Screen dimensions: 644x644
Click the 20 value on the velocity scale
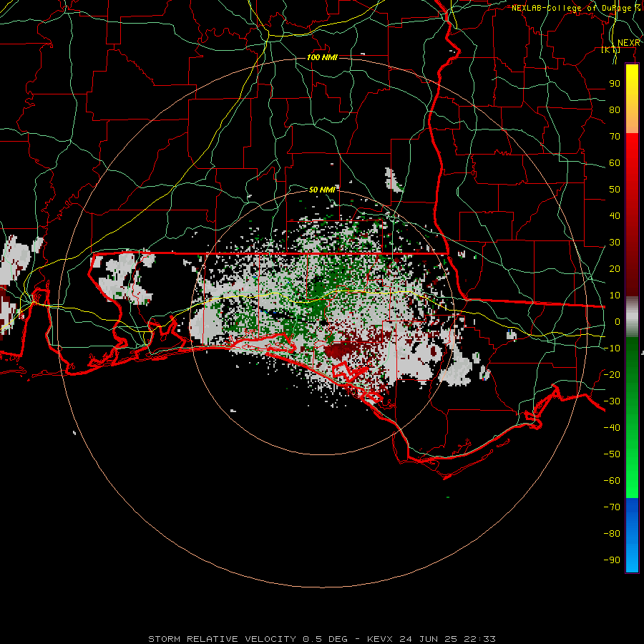pos(615,268)
